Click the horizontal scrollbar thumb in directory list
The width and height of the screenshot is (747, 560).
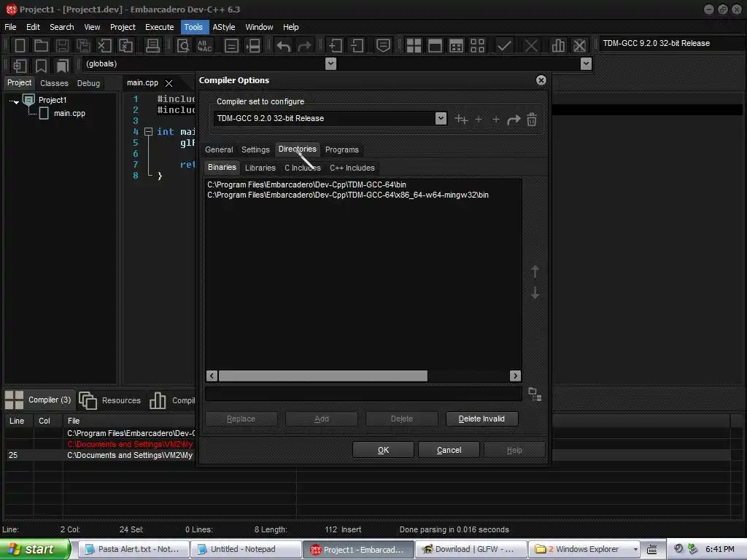323,376
